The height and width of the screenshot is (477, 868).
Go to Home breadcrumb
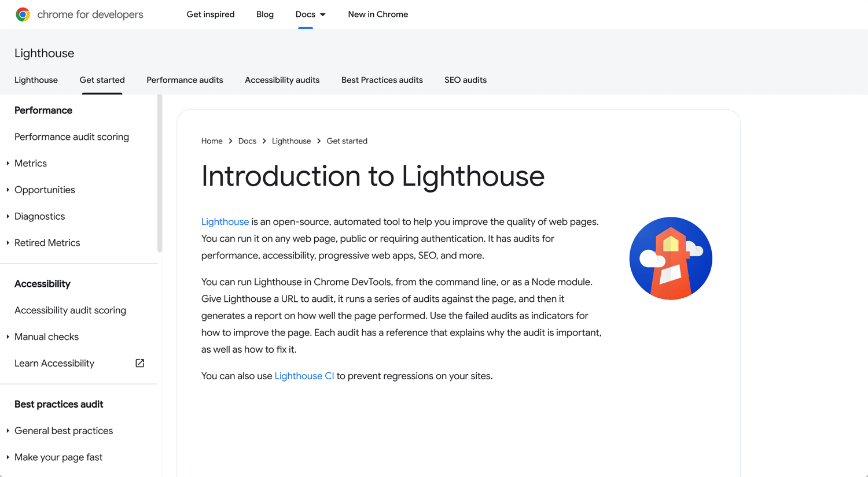pyautogui.click(x=212, y=141)
